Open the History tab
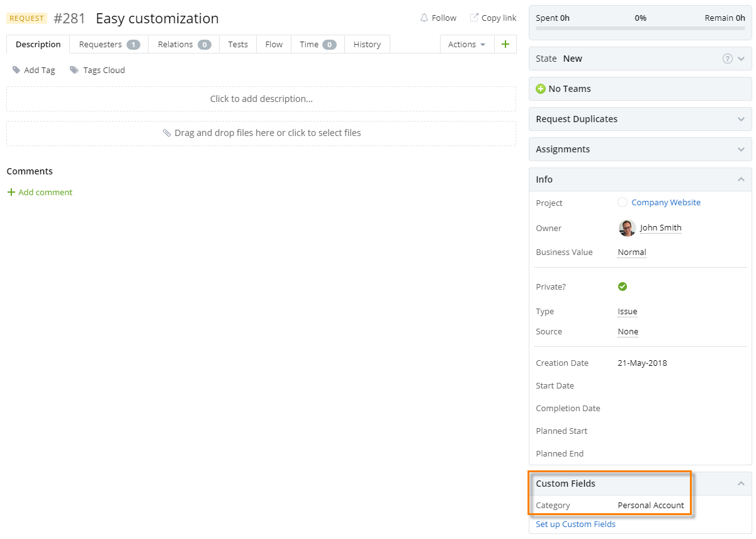 click(367, 44)
